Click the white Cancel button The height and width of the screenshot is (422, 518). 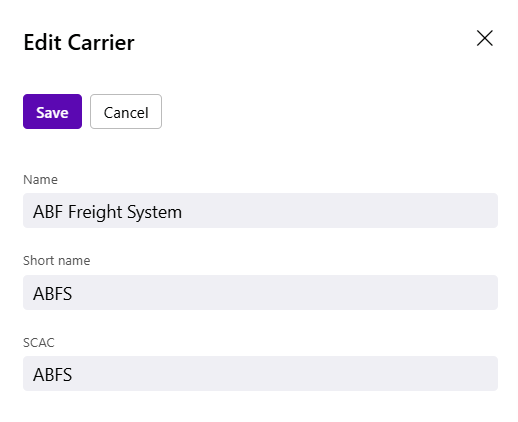click(x=126, y=111)
